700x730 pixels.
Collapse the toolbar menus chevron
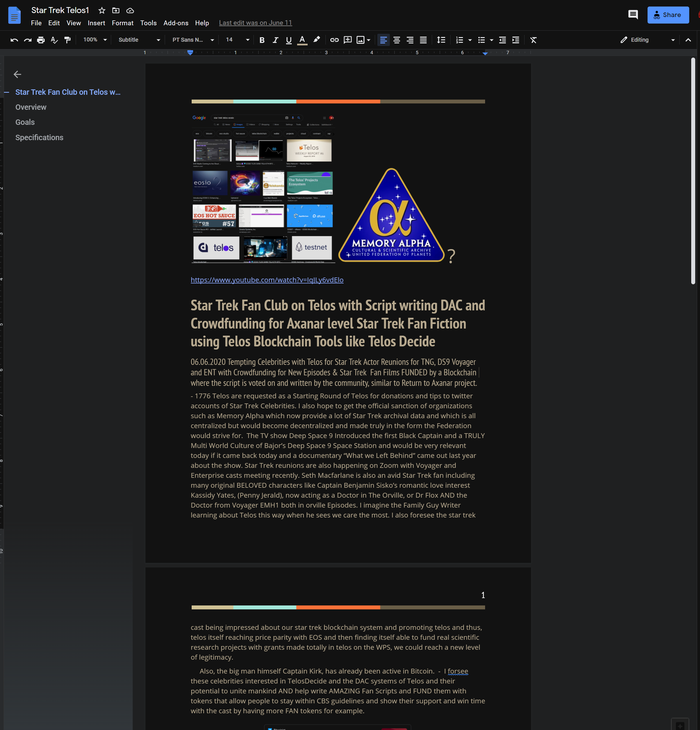[x=688, y=40]
